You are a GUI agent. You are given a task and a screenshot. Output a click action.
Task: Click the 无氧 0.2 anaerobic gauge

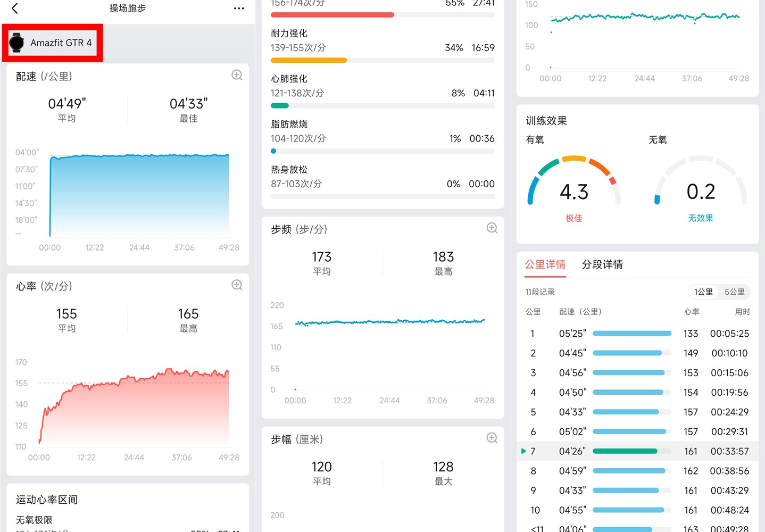click(701, 181)
